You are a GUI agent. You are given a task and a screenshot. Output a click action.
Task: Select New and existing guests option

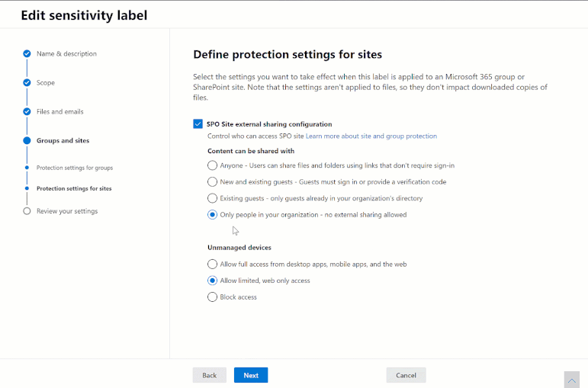tap(212, 182)
